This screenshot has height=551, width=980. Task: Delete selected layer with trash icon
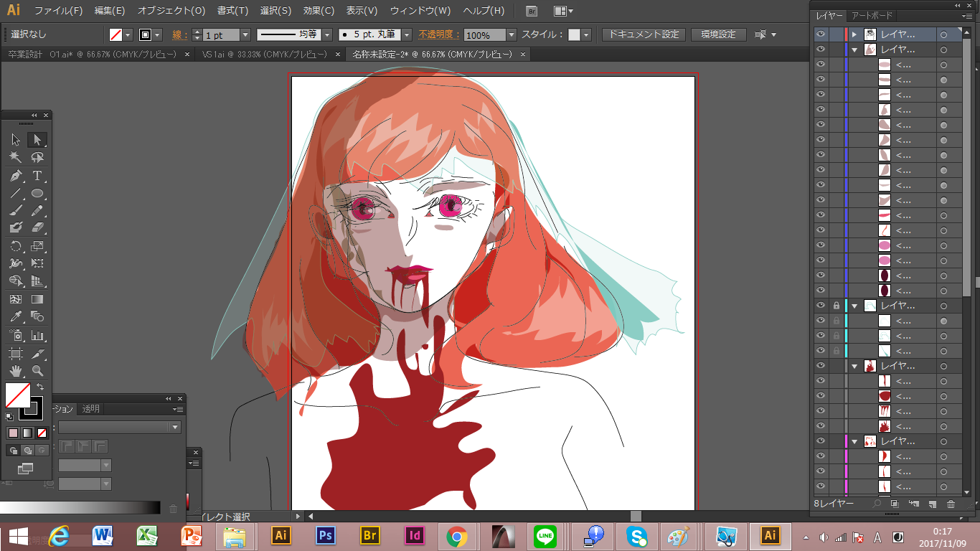(x=951, y=504)
